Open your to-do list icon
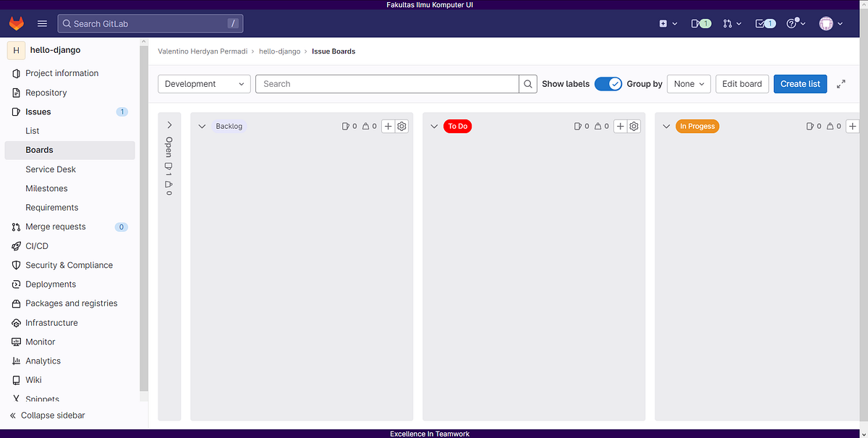This screenshot has height=438, width=868. point(759,22)
